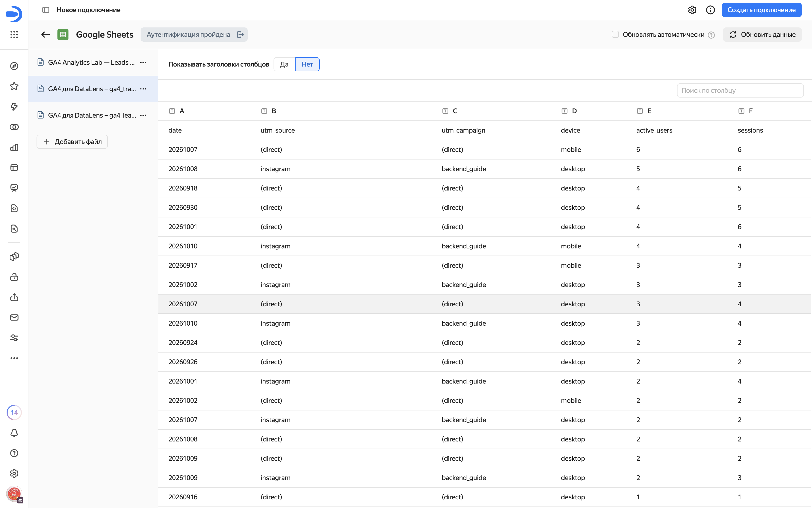Viewport: 812px width, 508px height.
Task: Click the user avatar in the sidebar
Action: tap(14, 494)
